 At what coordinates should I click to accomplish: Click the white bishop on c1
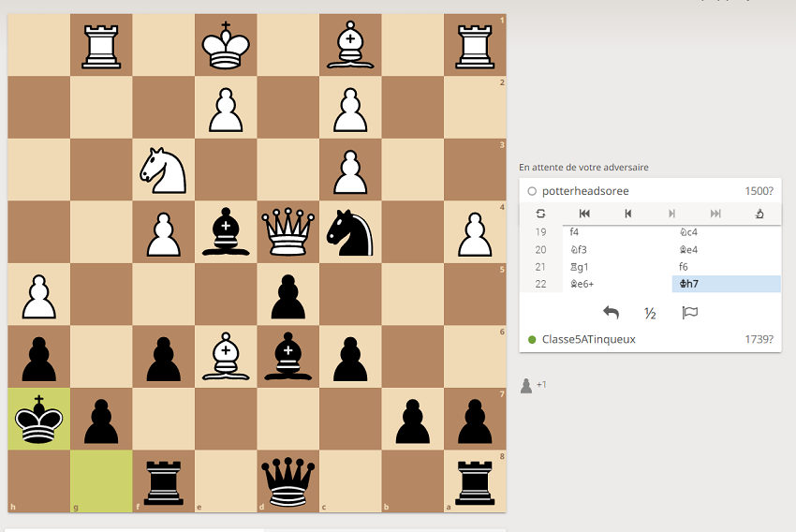(350, 45)
